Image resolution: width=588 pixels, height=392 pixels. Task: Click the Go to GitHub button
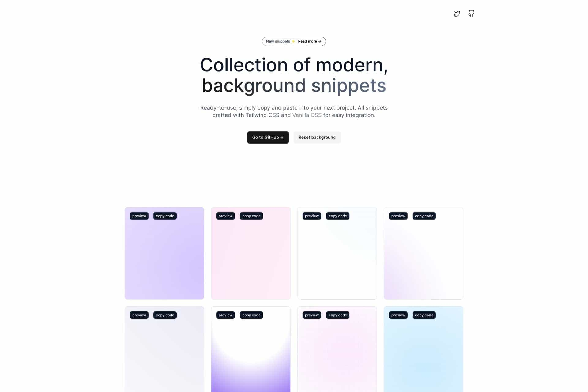point(268,137)
